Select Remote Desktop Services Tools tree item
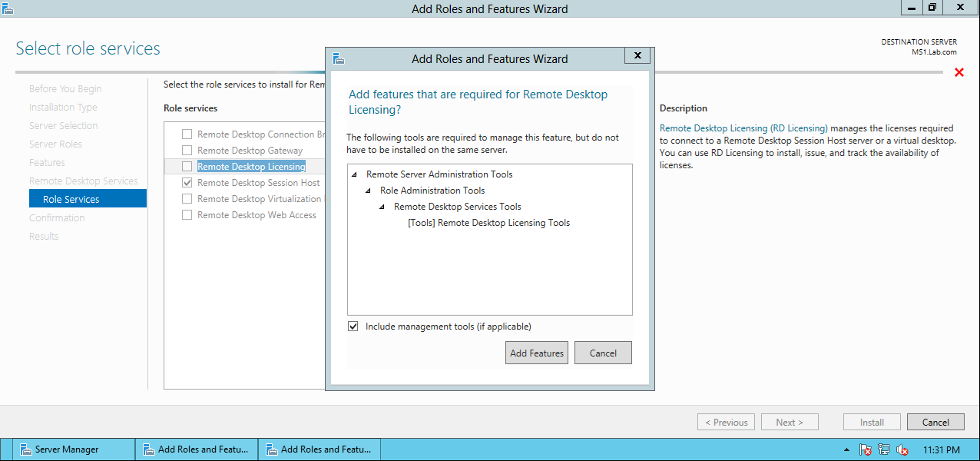The height and width of the screenshot is (461, 980). (x=458, y=207)
